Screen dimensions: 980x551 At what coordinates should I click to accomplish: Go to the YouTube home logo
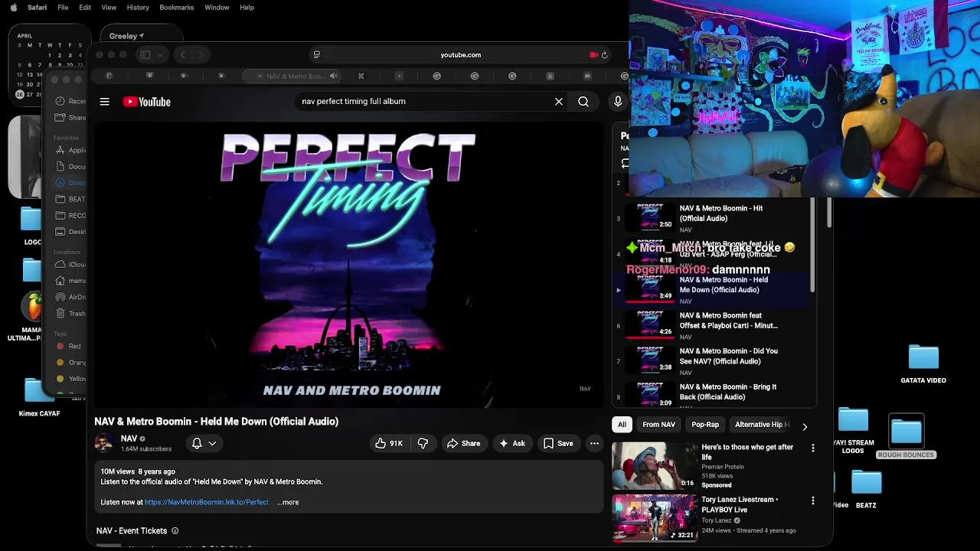click(x=146, y=102)
